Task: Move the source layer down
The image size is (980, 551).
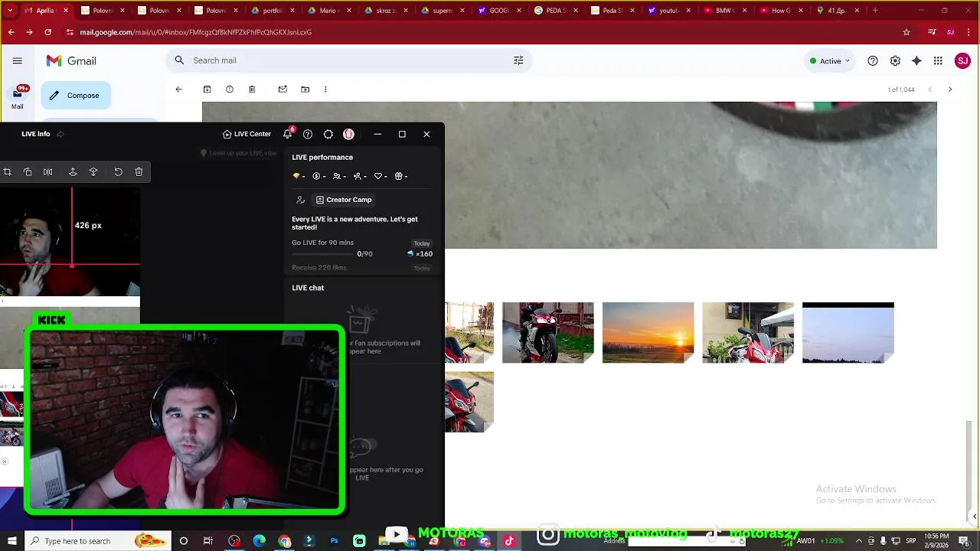Action: coord(93,172)
